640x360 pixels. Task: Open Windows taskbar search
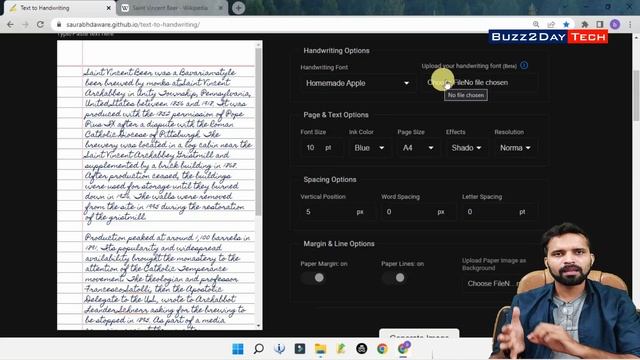point(258,349)
